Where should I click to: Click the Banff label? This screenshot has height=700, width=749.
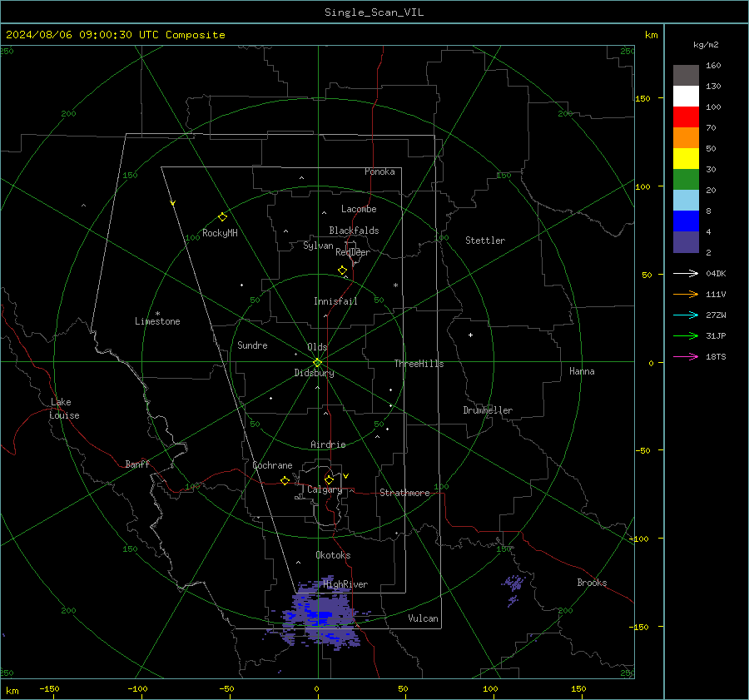coord(137,464)
